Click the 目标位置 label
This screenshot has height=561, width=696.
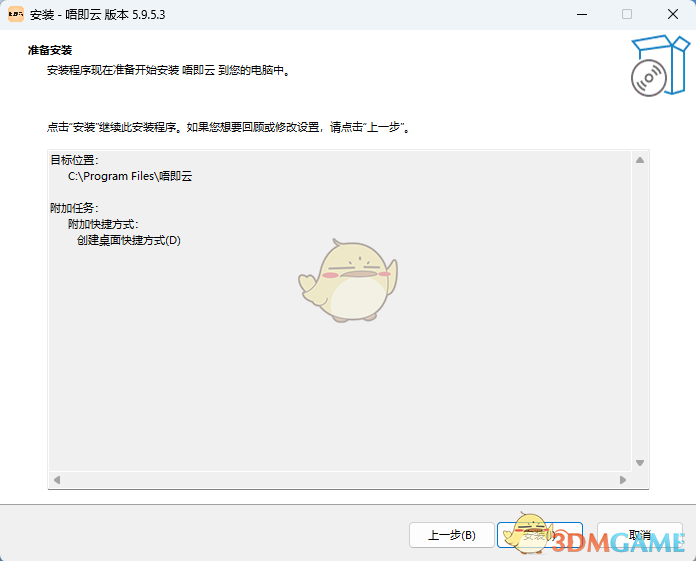point(74,160)
